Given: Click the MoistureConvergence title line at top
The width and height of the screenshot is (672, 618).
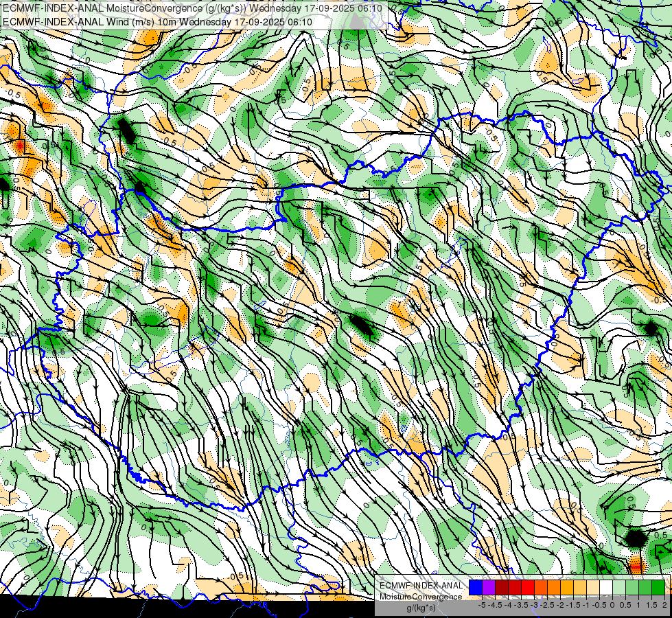Looking at the screenshot, I should click(192, 8).
